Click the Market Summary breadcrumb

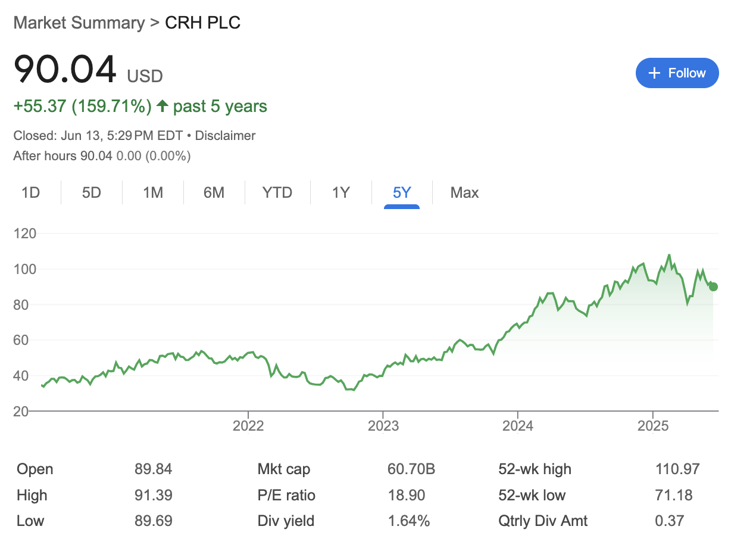pyautogui.click(x=79, y=23)
